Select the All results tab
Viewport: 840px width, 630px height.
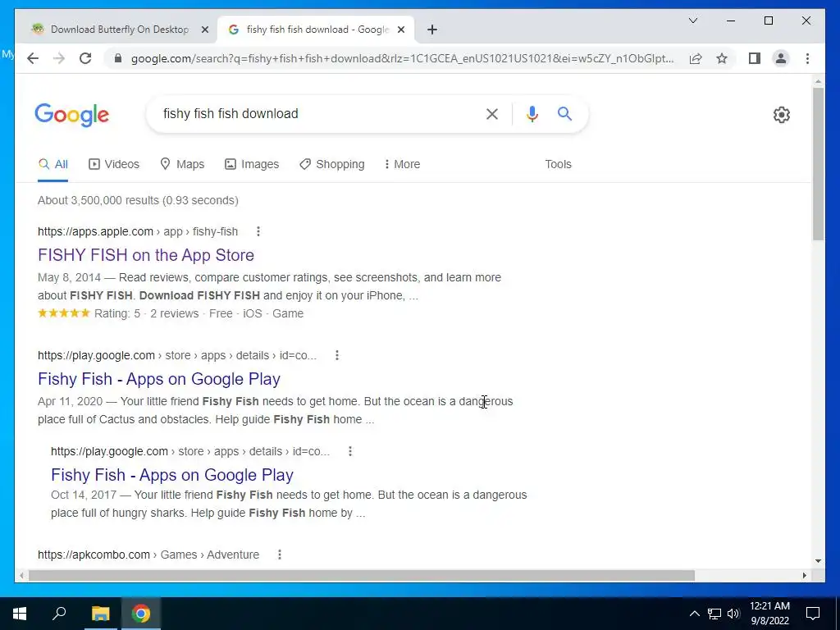[53, 164]
